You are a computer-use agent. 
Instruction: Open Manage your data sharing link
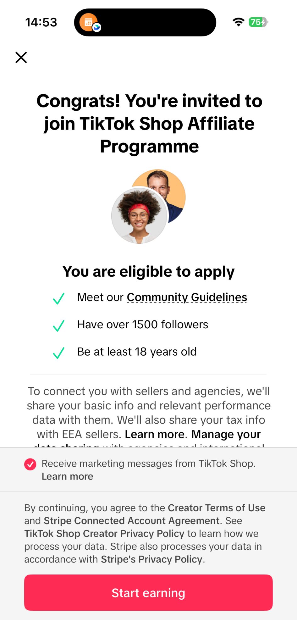point(226,434)
